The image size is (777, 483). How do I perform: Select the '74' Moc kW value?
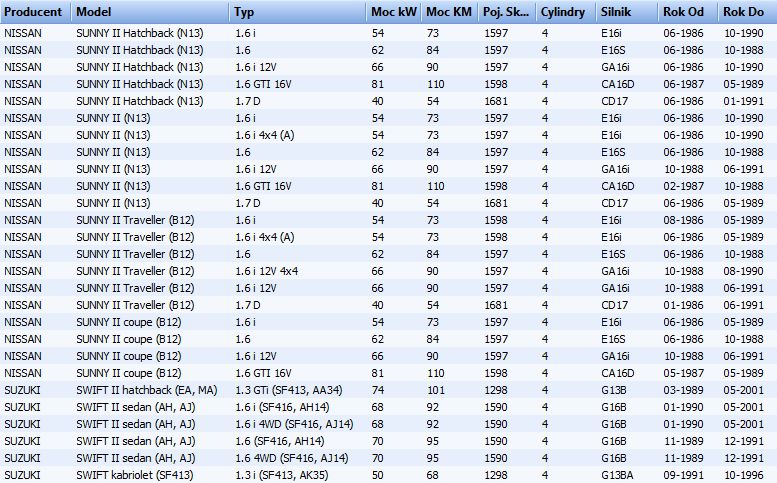click(x=378, y=390)
